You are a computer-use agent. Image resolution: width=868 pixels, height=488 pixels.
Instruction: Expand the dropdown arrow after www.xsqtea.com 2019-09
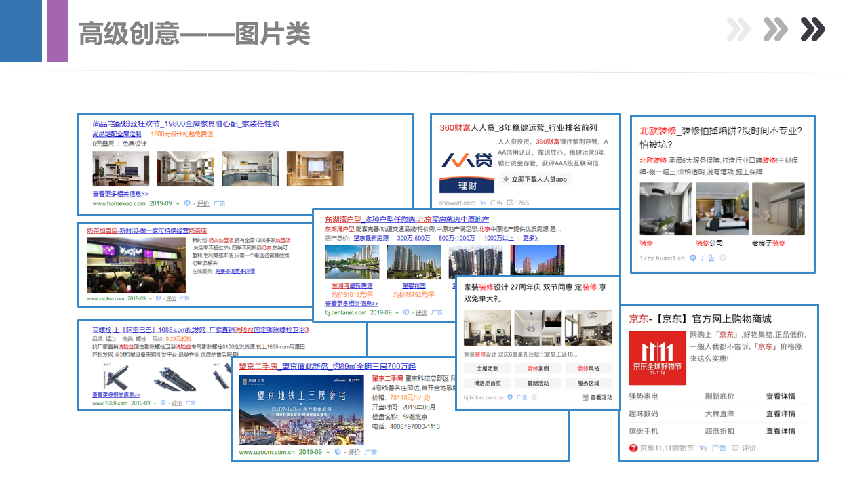tap(151, 298)
